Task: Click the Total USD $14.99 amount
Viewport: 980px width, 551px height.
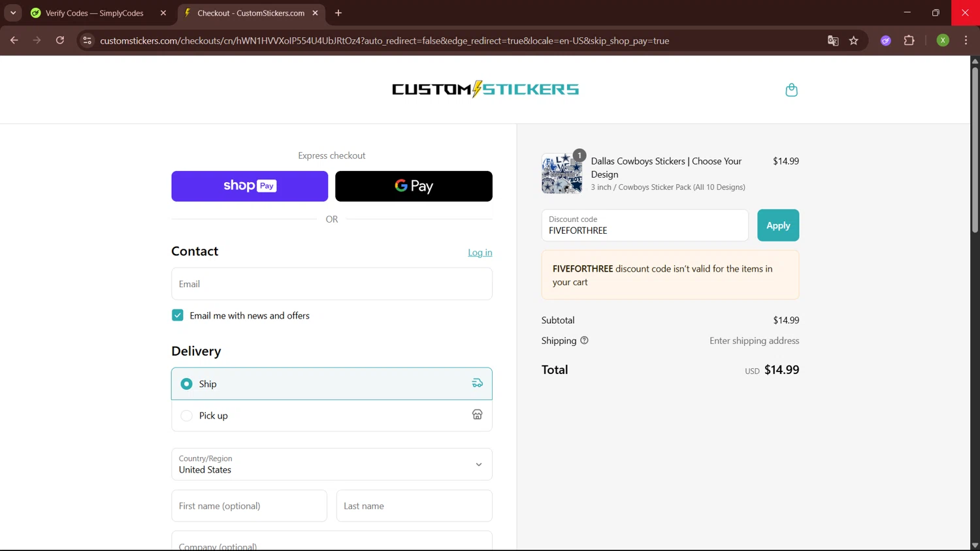Action: pos(772,370)
